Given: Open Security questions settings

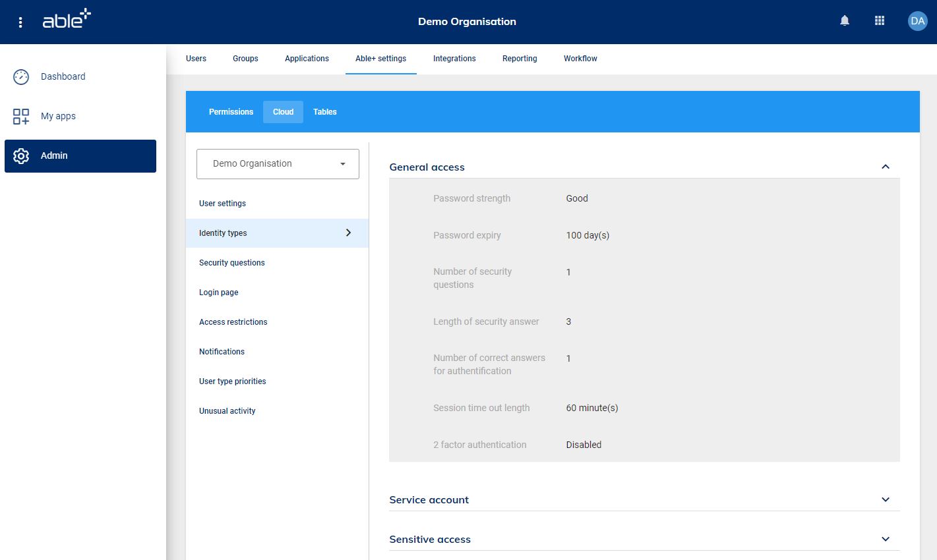Looking at the screenshot, I should pos(277,263).
